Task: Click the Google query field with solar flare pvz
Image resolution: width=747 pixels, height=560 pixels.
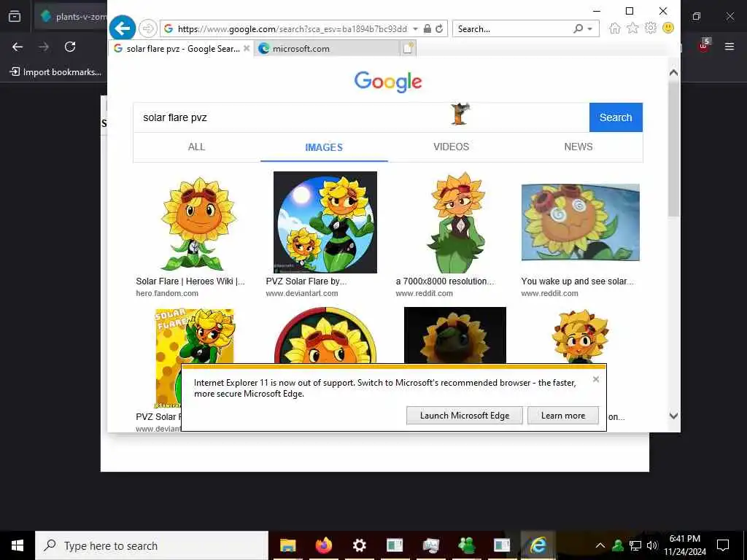Action: (x=361, y=117)
